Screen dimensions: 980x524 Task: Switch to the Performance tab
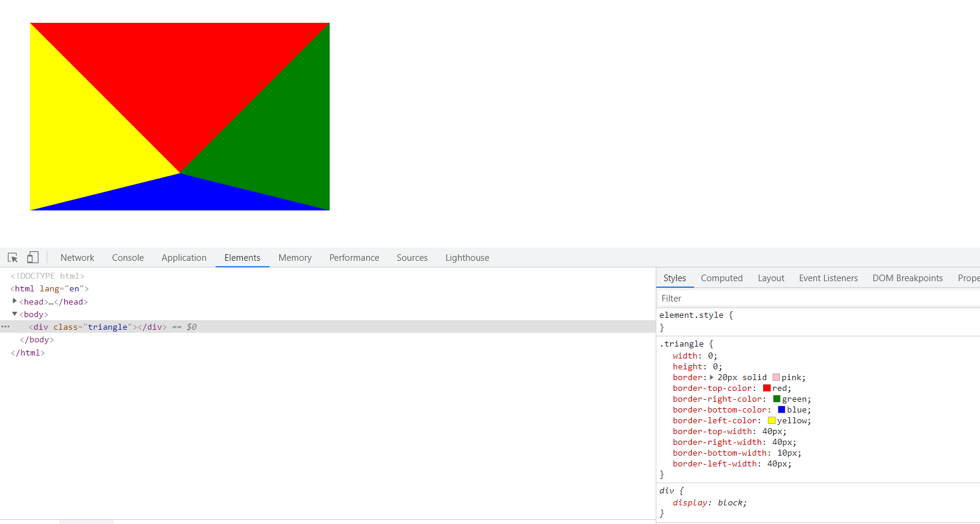[354, 258]
